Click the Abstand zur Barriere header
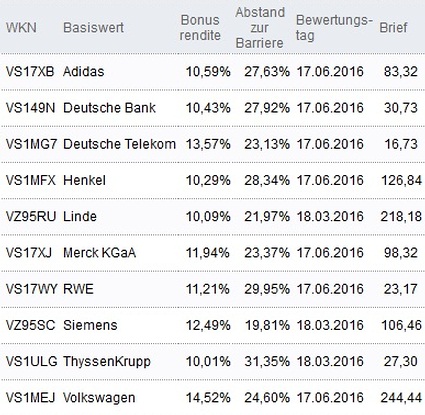425x415 pixels. pos(260,28)
